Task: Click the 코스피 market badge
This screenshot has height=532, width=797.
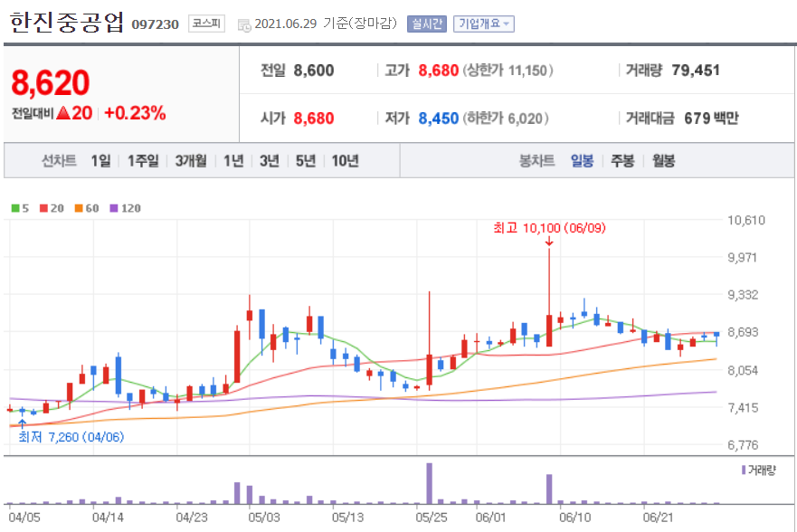Action: pyautogui.click(x=206, y=24)
